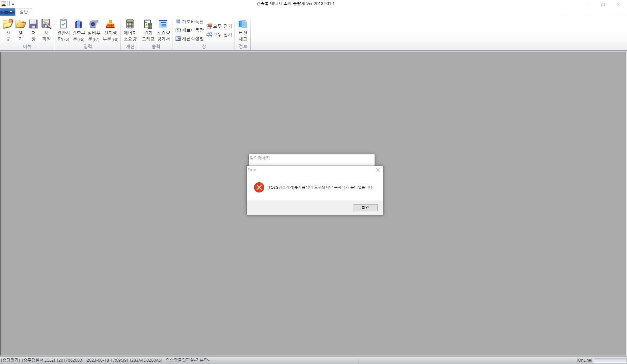Click 모두 열기 to open all windows
Screen dimensions: 627x364
point(219,35)
